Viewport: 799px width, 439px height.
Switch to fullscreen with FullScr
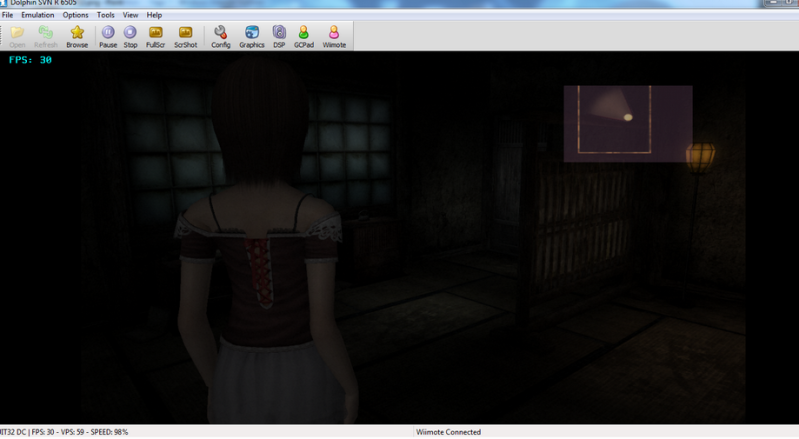[x=155, y=36]
